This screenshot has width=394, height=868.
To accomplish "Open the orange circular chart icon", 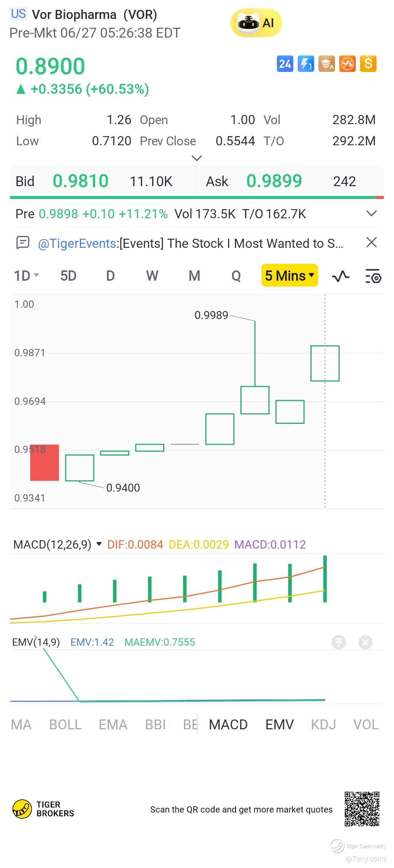I will coord(347,64).
